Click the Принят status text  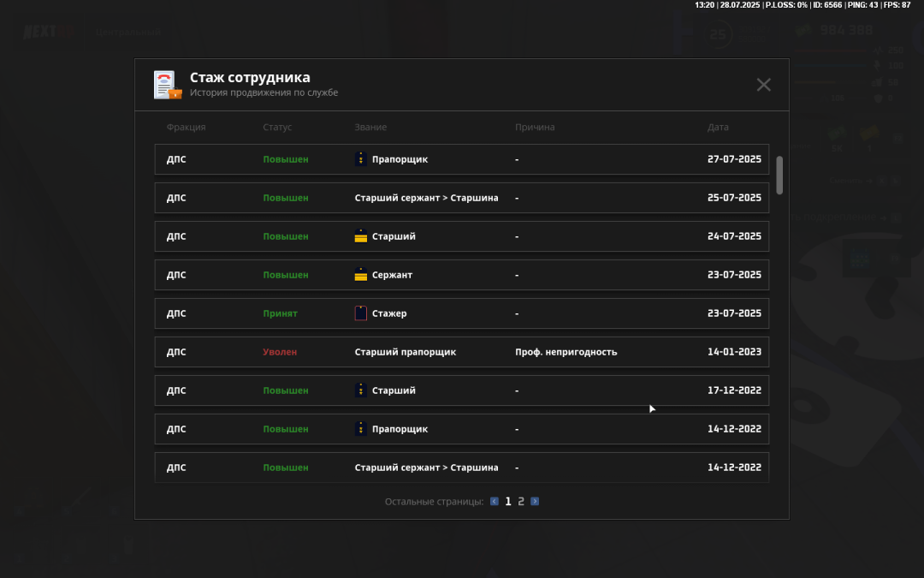coord(280,313)
